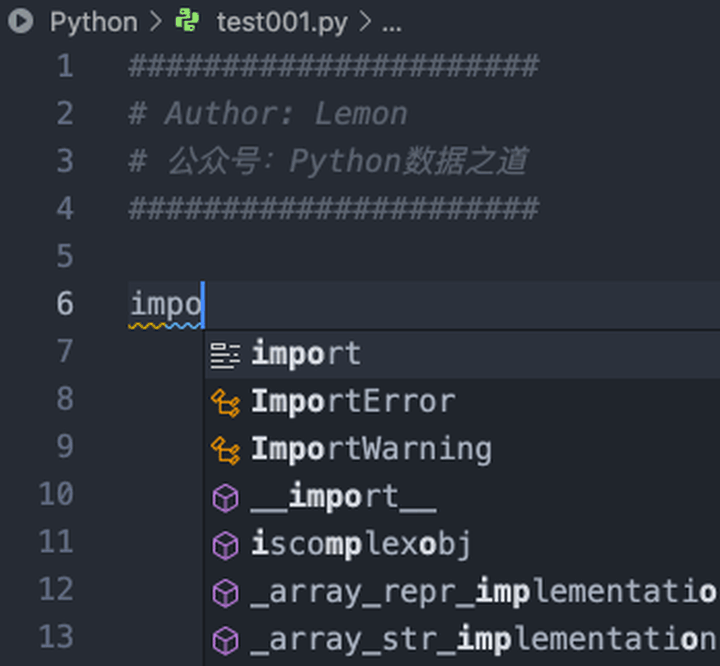This screenshot has width=720, height=666.
Task: Open the Python folder breadcrumb
Action: pyautogui.click(x=93, y=21)
